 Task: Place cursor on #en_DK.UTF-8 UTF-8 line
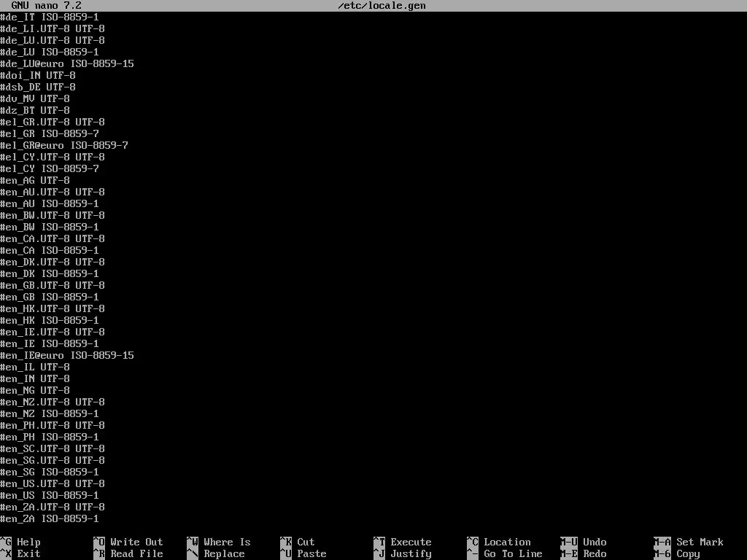pyautogui.click(x=53, y=262)
